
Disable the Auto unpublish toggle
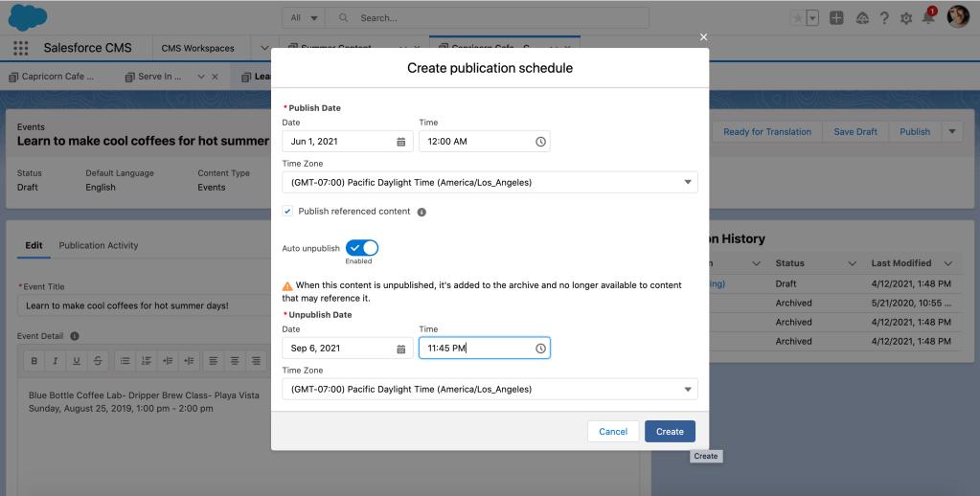coord(362,248)
